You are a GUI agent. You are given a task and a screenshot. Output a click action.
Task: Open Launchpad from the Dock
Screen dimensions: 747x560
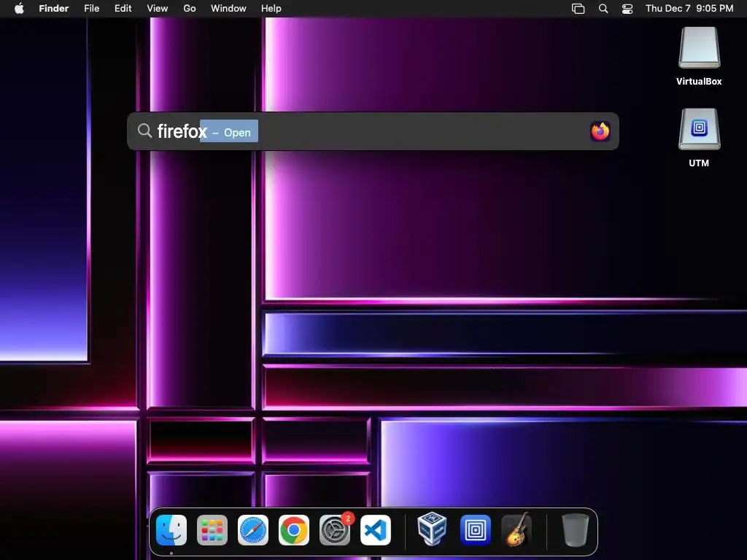click(x=212, y=530)
